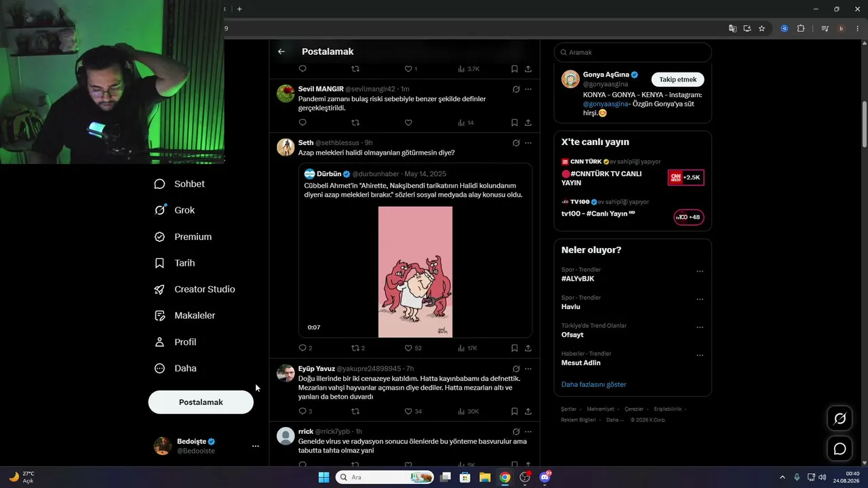Follow Gonya Aşgına with Takip etmek
868x488 pixels.
(678, 79)
